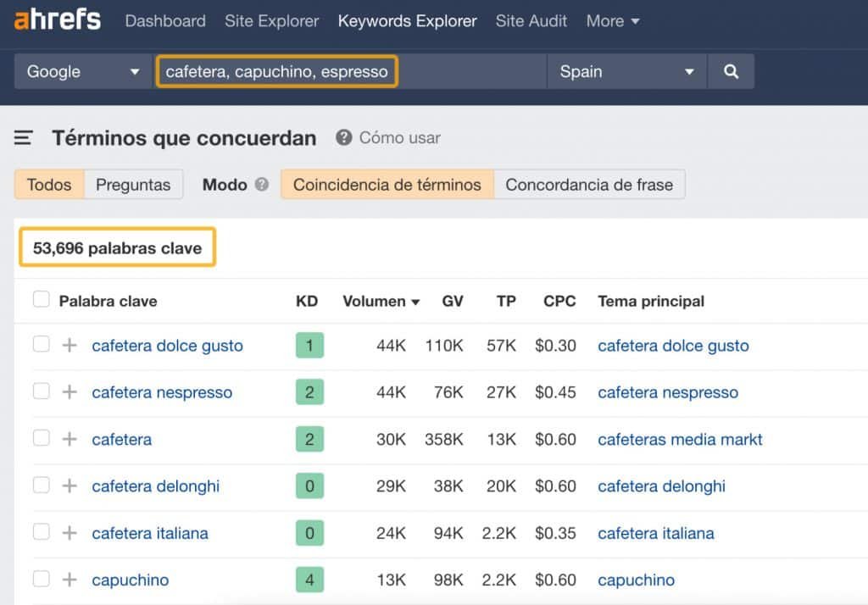Open cafetera italiana main topic link
Image resolution: width=868 pixels, height=605 pixels.
coord(656,534)
